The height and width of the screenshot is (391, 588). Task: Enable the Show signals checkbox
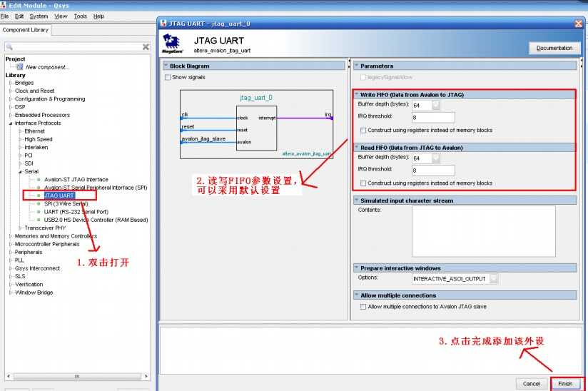click(168, 77)
